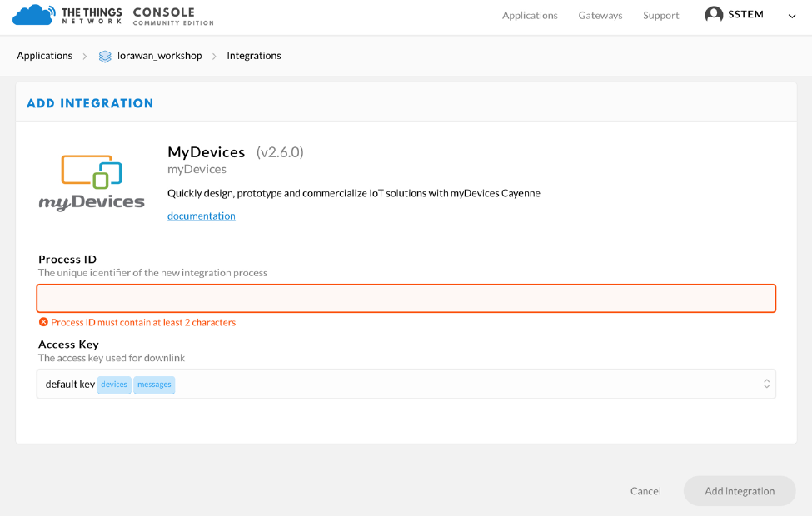Click the 'messages' tag on the default key
This screenshot has width=812, height=516.
click(154, 385)
